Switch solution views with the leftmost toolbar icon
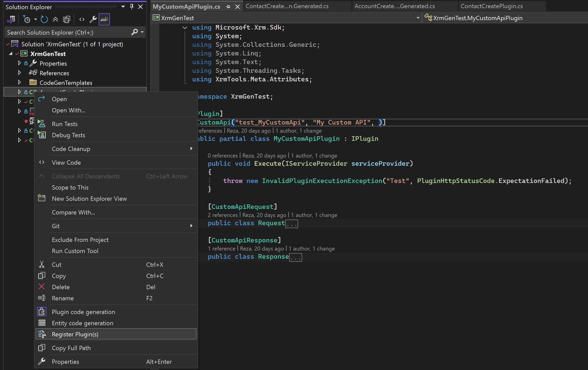This screenshot has height=370, width=588. (11, 19)
